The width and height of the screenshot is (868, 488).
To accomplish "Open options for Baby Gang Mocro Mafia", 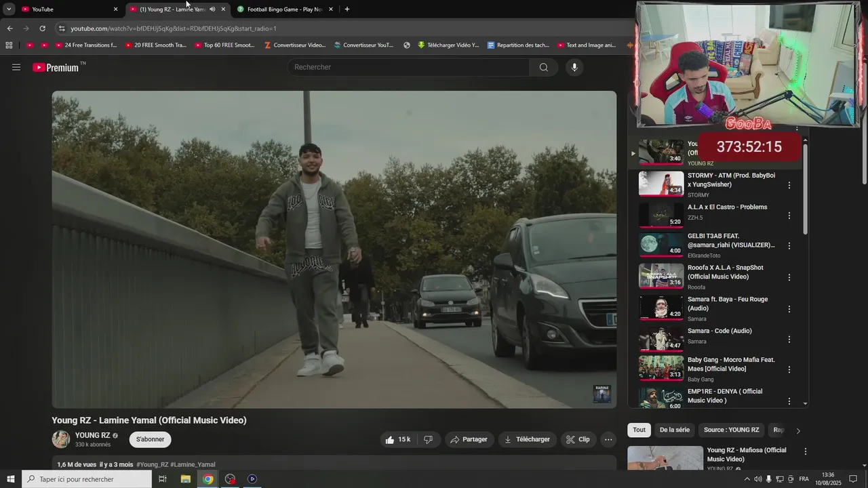I will [789, 369].
